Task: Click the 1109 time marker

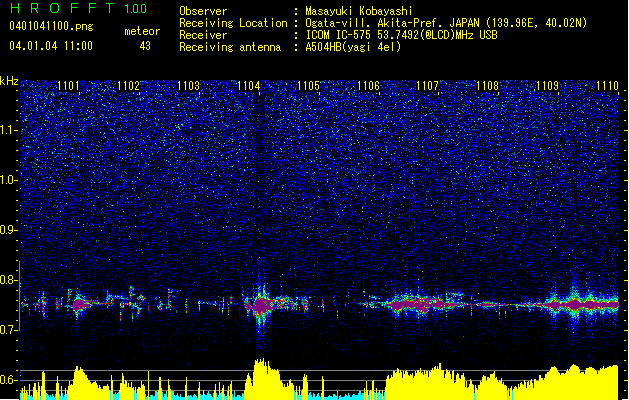Action: [547, 85]
